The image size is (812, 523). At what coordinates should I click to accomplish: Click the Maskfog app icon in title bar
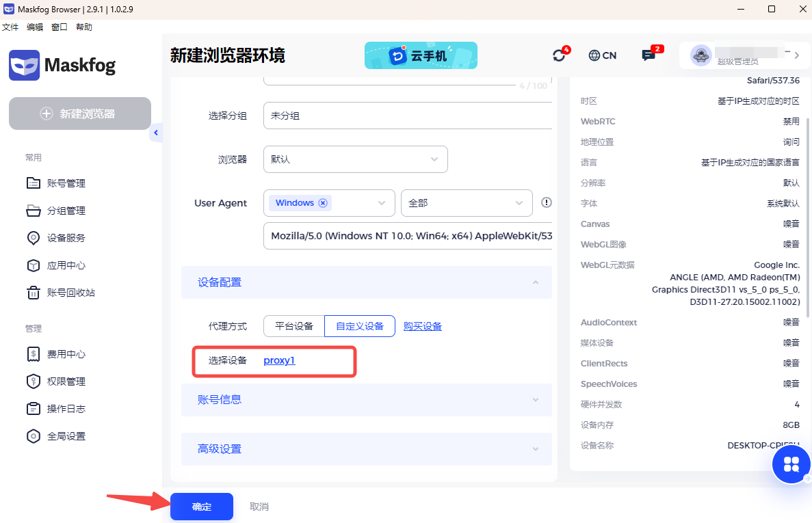(9, 9)
